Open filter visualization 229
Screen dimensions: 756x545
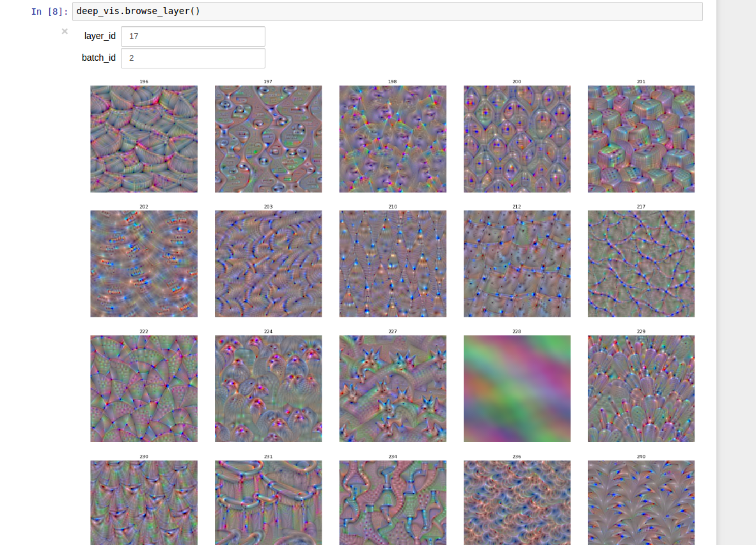click(x=642, y=389)
